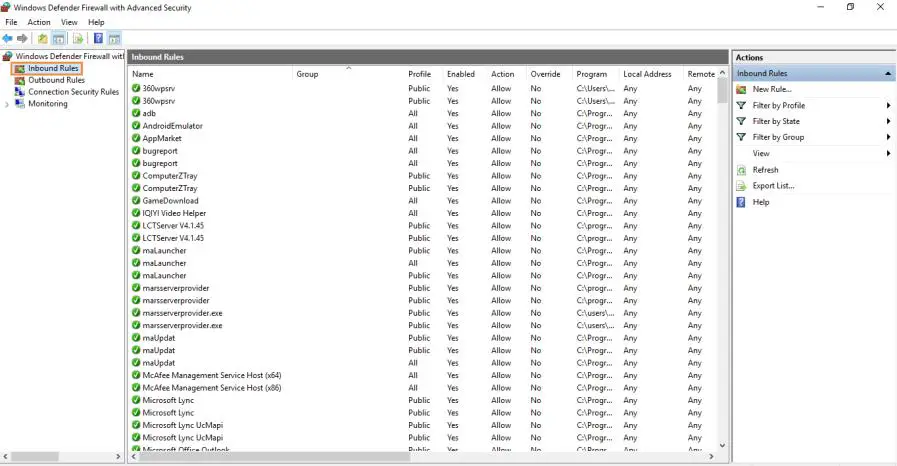This screenshot has width=897, height=466.
Task: Click the Outbound Rules tree icon
Action: coord(20,80)
